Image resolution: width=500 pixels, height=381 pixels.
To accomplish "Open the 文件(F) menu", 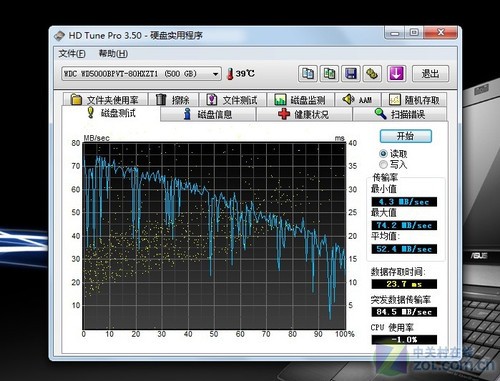I will tap(72, 54).
